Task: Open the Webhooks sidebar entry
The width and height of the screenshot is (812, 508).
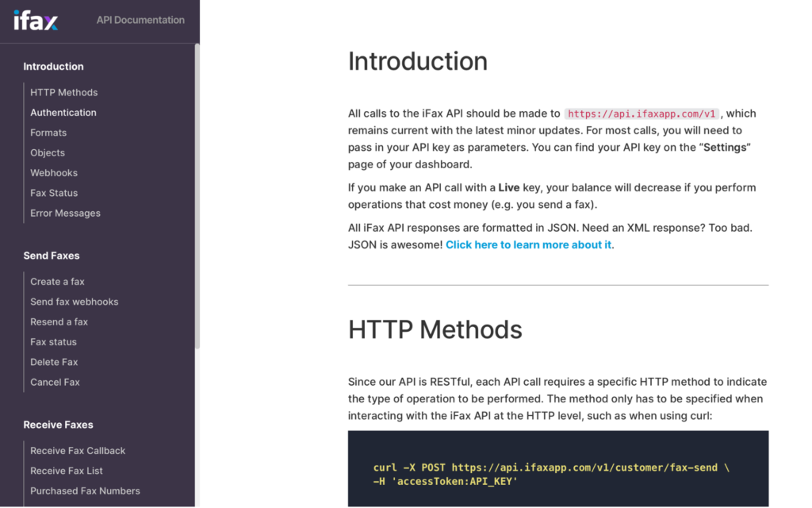Action: (54, 173)
